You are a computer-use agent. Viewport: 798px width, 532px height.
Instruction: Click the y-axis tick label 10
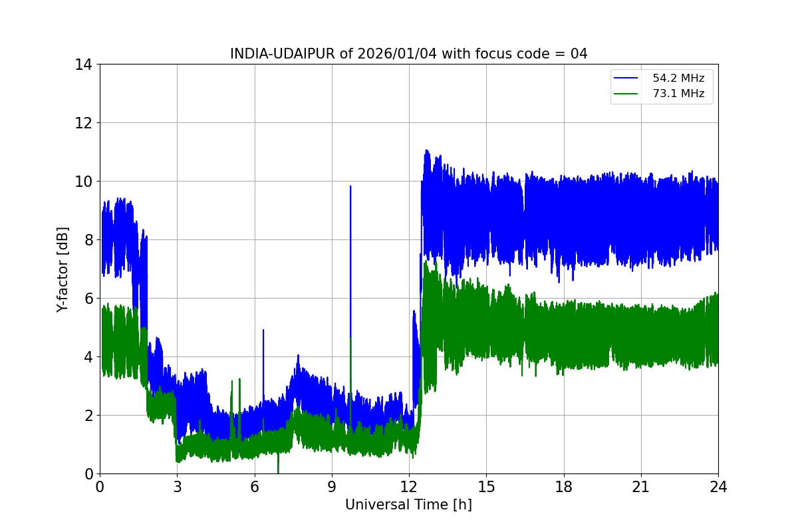[x=84, y=182]
